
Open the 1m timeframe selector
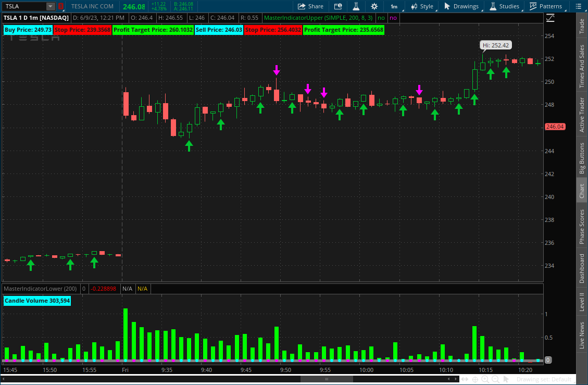click(394, 6)
